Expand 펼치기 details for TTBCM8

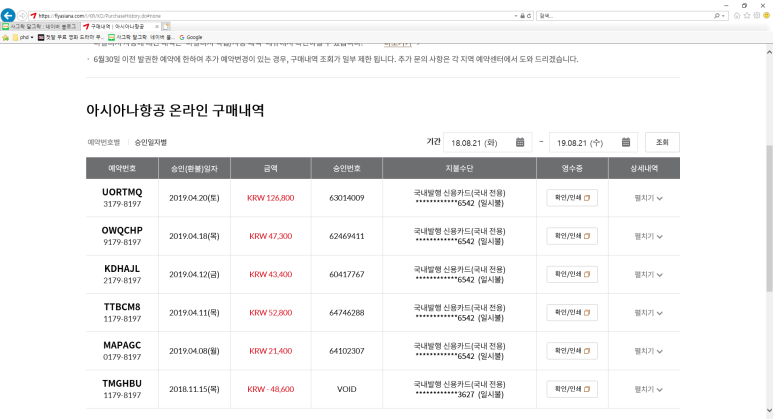tap(648, 313)
